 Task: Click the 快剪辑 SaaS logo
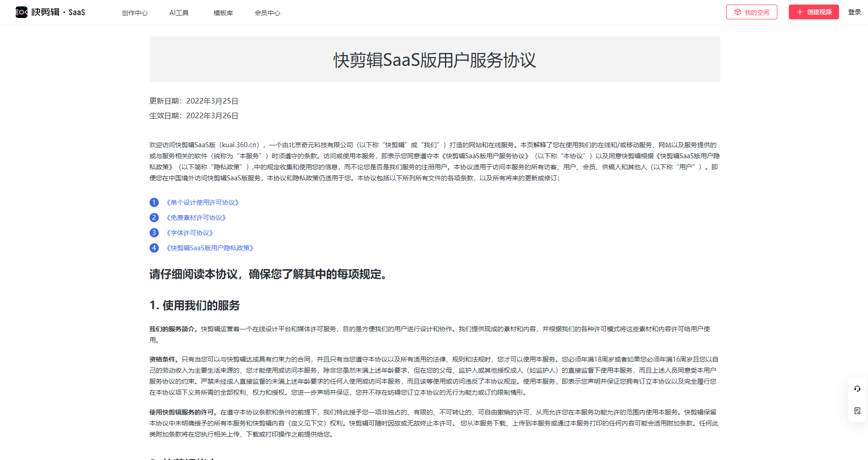pos(50,12)
